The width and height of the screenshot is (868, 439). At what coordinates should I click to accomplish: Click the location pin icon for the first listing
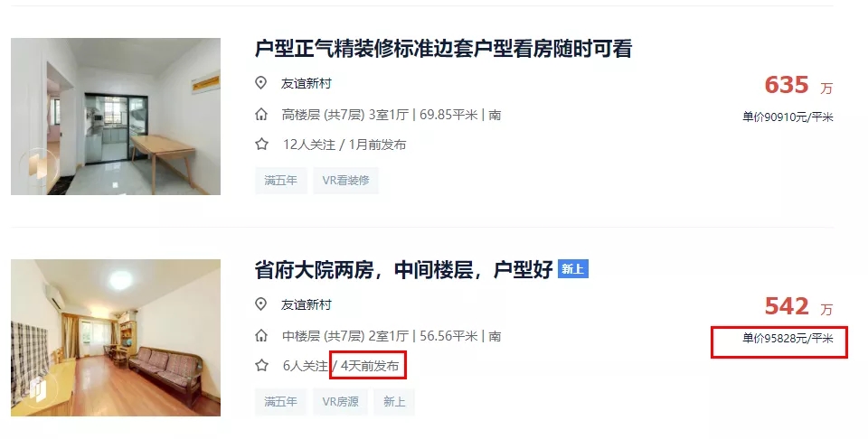[260, 83]
